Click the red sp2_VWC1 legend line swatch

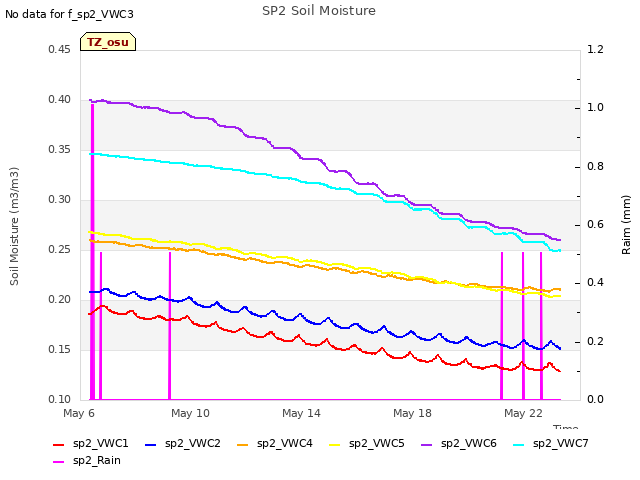[x=59, y=445]
